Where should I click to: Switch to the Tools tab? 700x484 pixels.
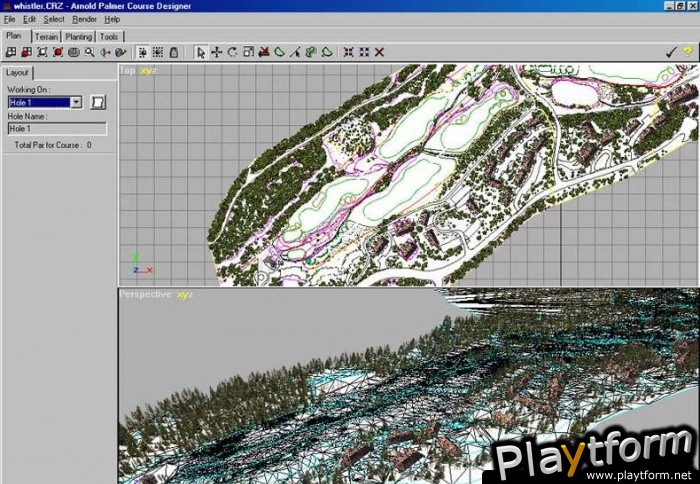click(x=109, y=37)
